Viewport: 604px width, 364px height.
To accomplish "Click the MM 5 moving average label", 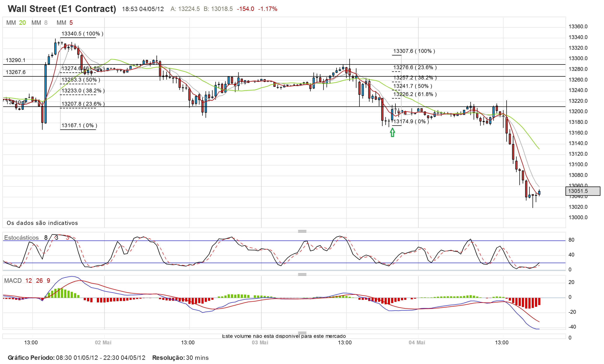I will coord(65,23).
